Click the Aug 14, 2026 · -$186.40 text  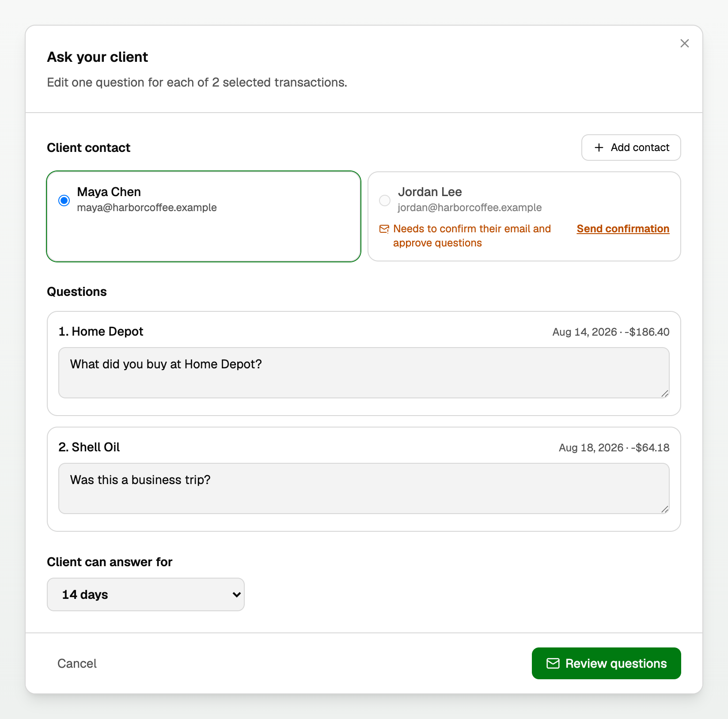tap(611, 332)
